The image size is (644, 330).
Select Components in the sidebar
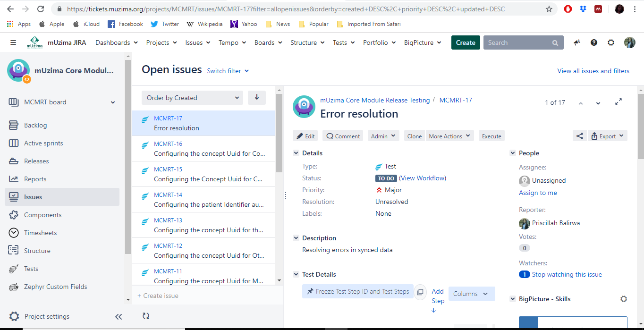pyautogui.click(x=42, y=215)
